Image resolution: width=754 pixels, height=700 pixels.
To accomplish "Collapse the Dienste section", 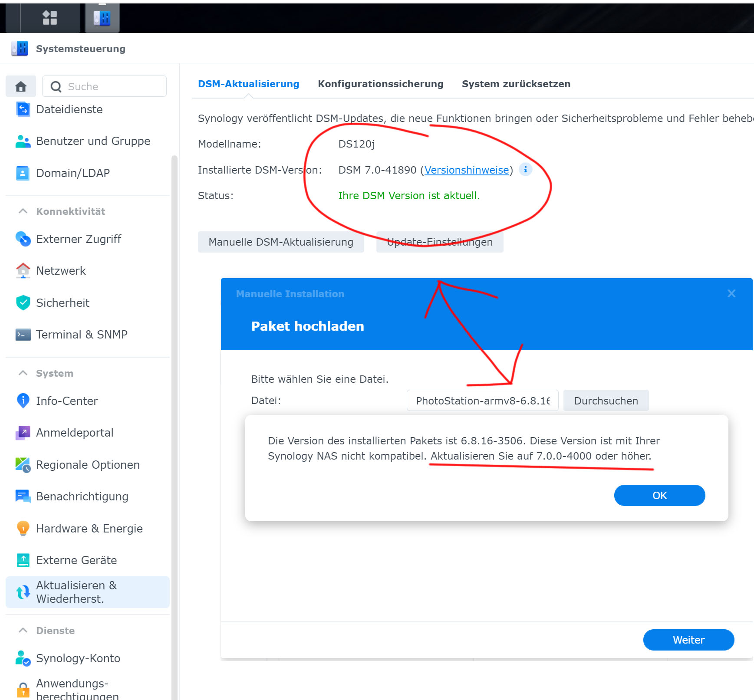I will [23, 630].
